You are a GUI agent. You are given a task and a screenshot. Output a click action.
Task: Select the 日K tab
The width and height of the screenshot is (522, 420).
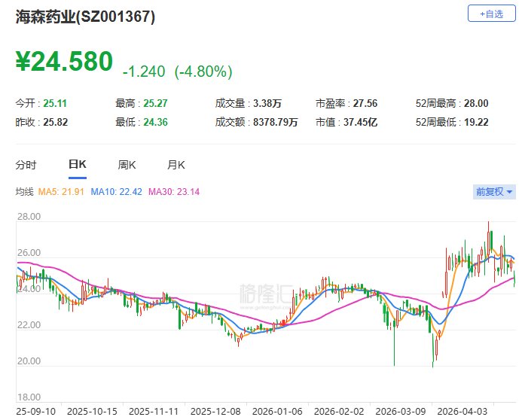coord(78,164)
